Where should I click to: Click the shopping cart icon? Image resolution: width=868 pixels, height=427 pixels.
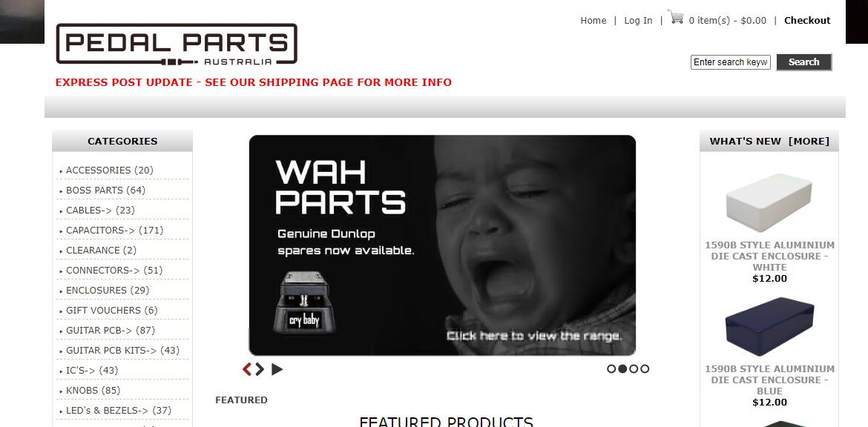pyautogui.click(x=675, y=16)
